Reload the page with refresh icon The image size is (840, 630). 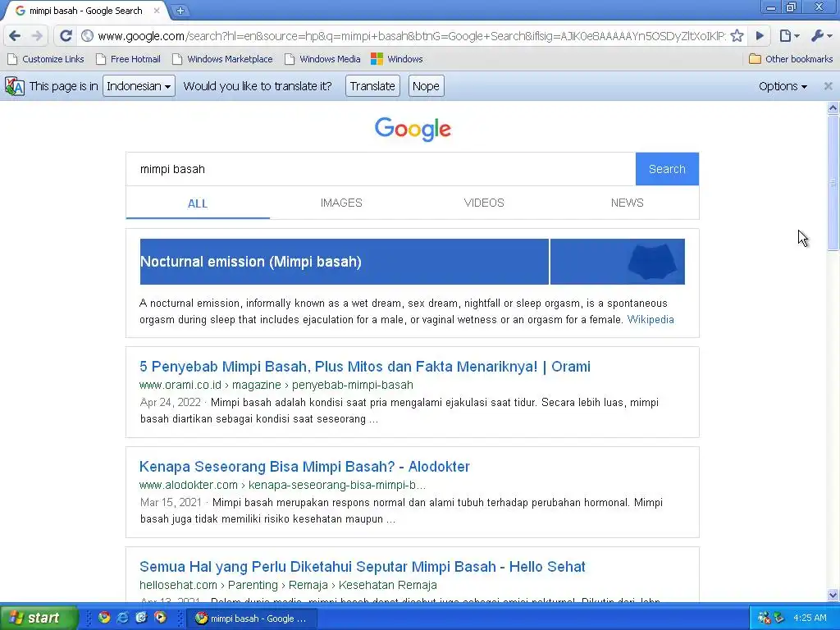point(66,36)
